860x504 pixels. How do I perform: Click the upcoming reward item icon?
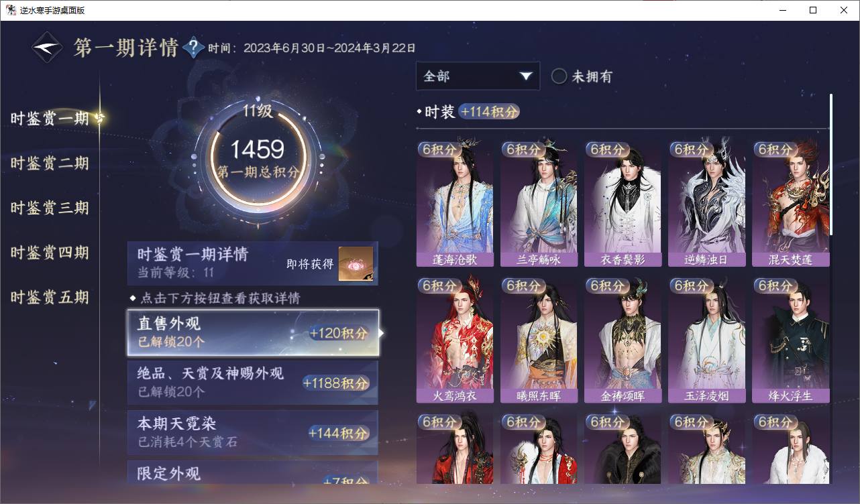pyautogui.click(x=356, y=264)
